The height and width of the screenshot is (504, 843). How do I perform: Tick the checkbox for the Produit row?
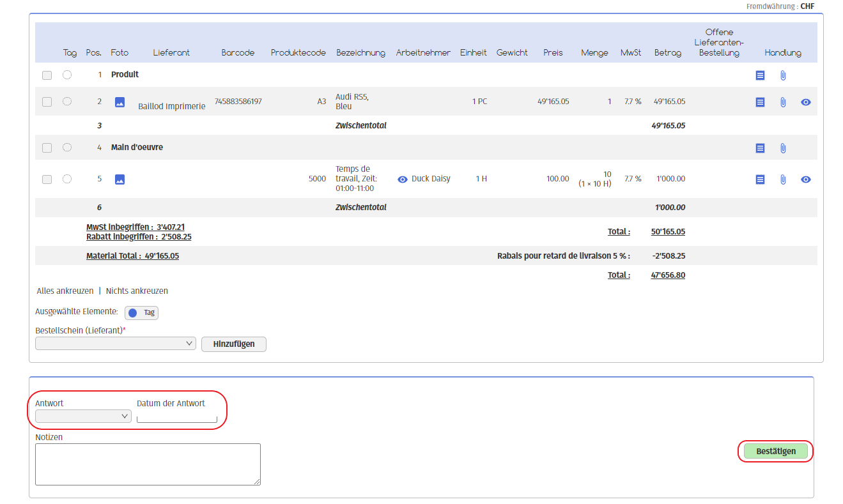47,75
